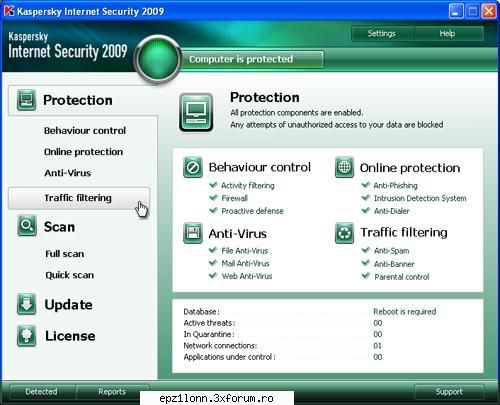Screen dimensions: 500x405
Task: Open the Online protection heading link
Action: [x=410, y=168]
